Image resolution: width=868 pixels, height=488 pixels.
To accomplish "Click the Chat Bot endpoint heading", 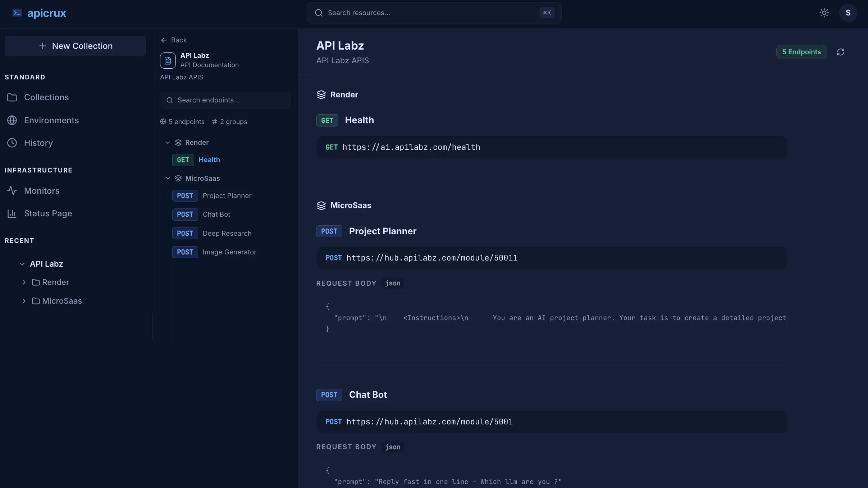I will [x=368, y=395].
